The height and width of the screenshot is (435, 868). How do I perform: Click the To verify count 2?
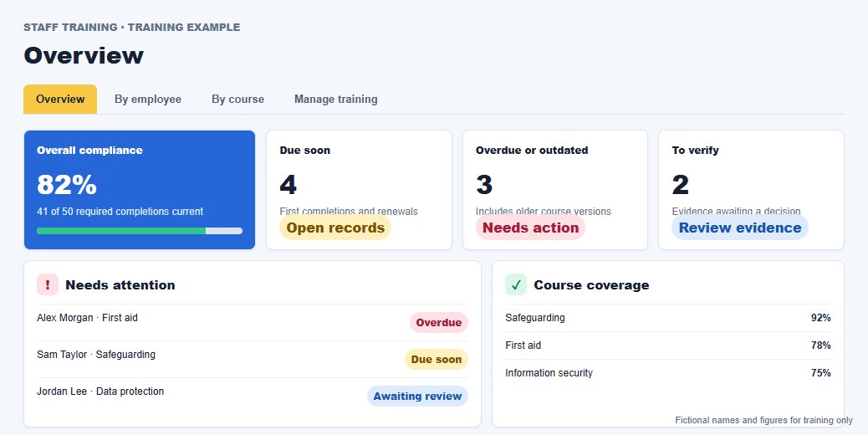pyautogui.click(x=681, y=184)
